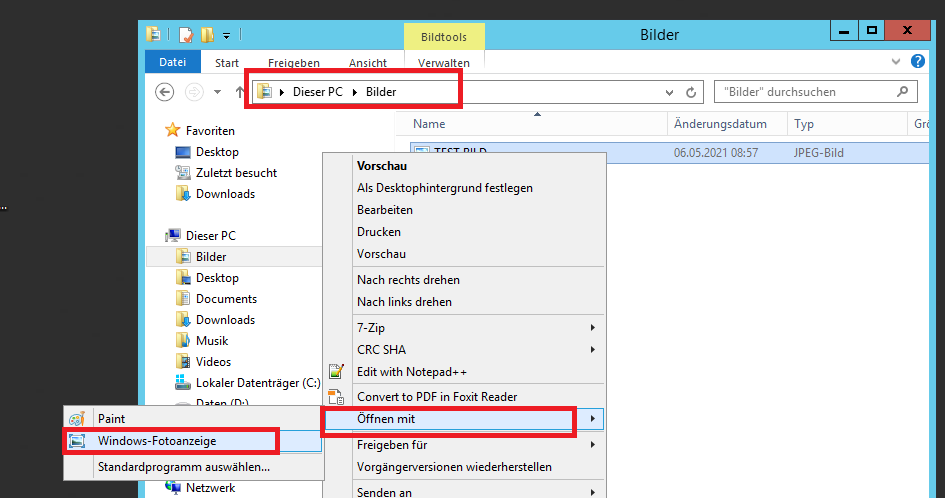
Task: Open the Datei tab
Action: pos(173,62)
